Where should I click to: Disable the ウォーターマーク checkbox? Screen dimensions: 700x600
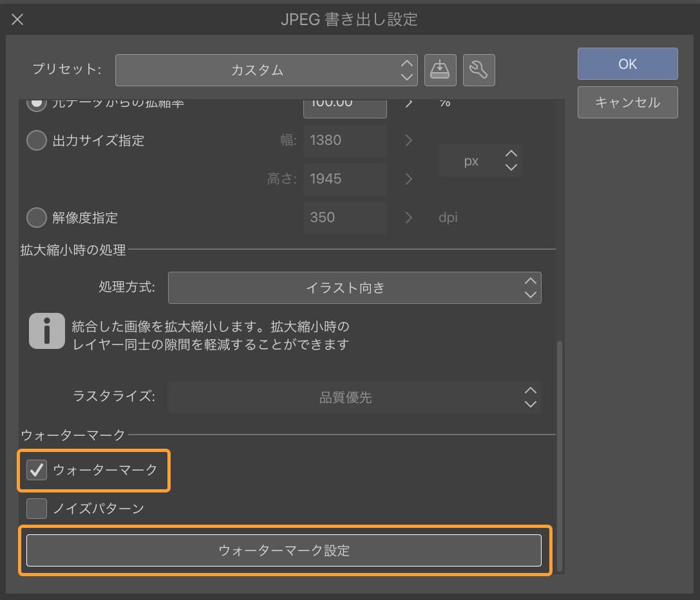(36, 471)
